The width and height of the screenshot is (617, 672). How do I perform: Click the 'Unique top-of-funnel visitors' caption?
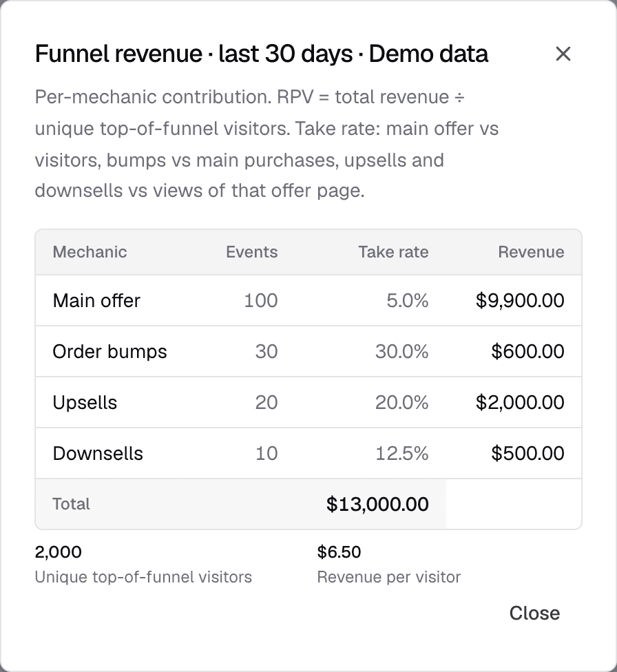point(143,577)
